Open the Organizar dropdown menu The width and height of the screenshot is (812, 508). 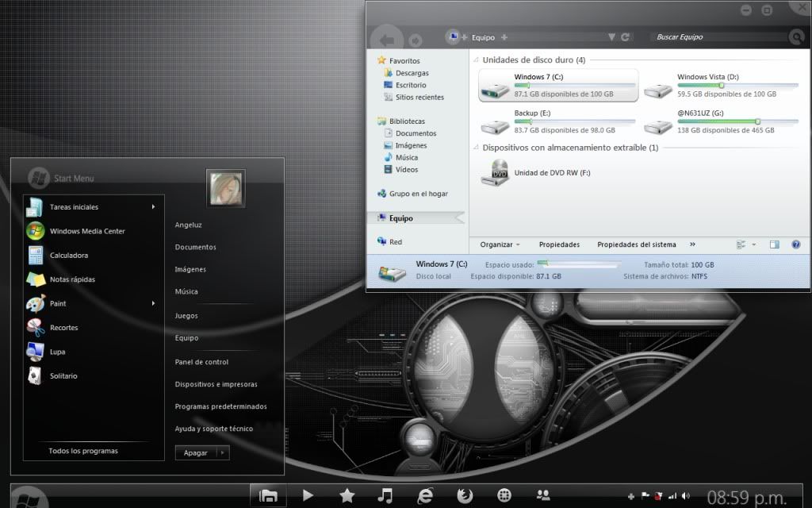tap(500, 244)
